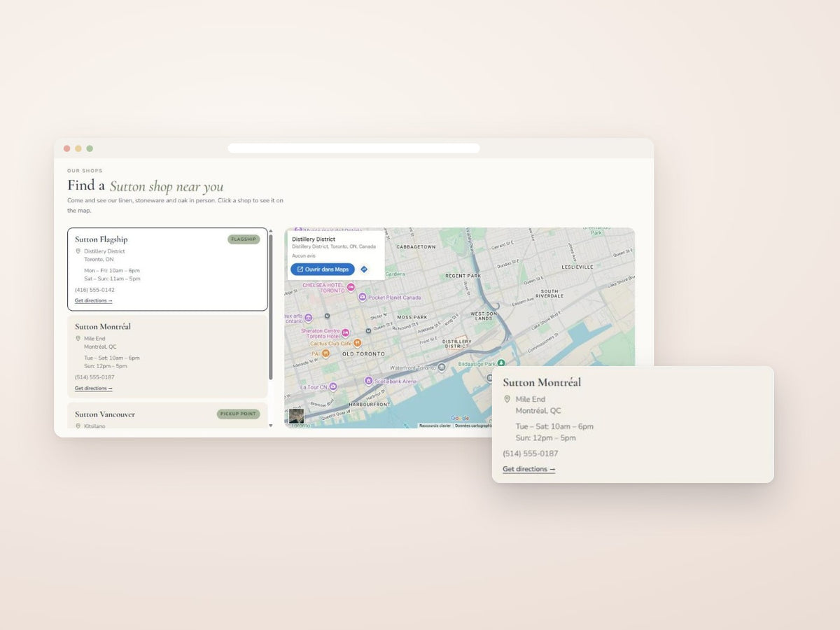Click the DISTILLERY DISTRICT outlined area on the map
This screenshot has width=840, height=630.
(456, 344)
